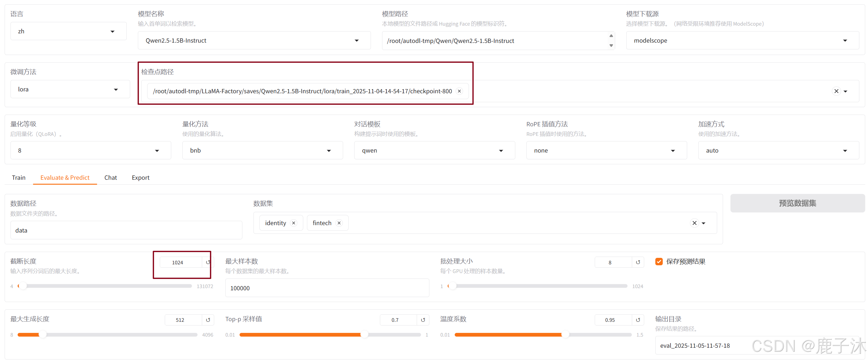Reset the cutoff length value

pyautogui.click(x=208, y=262)
